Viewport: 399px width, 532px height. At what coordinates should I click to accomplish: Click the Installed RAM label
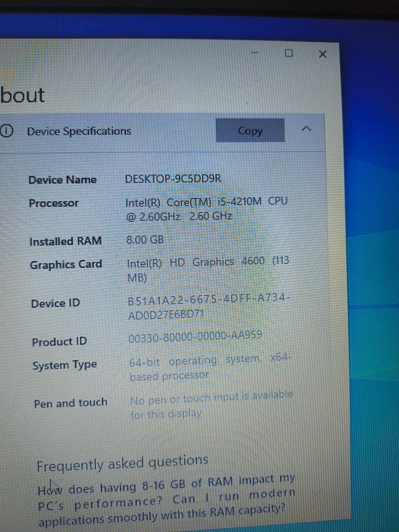coord(65,241)
